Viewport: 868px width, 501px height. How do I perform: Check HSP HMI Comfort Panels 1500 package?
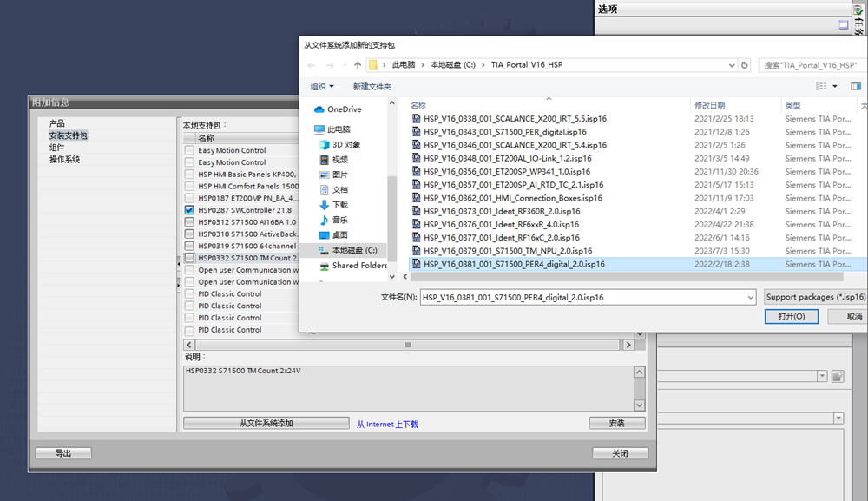[189, 186]
